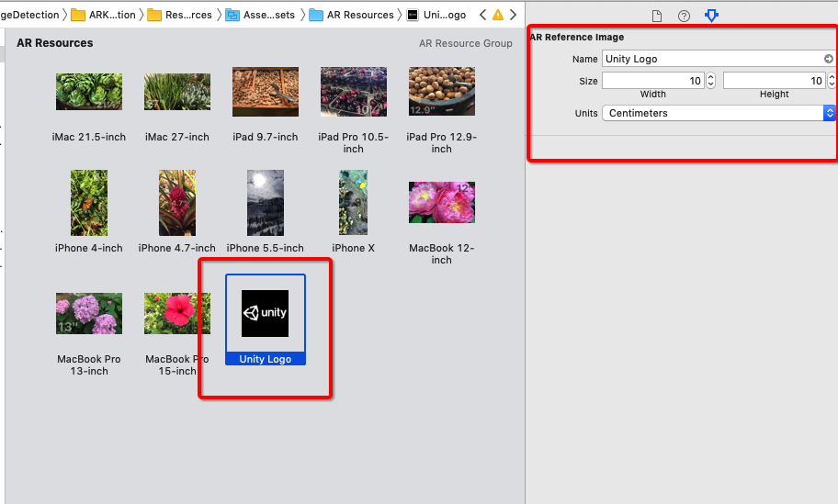The width and height of the screenshot is (838, 504).
Task: Adjust the Width stepper arrows
Action: 710,81
